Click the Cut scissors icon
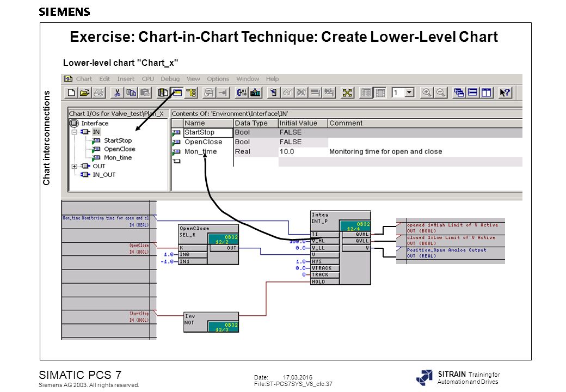 117,93
